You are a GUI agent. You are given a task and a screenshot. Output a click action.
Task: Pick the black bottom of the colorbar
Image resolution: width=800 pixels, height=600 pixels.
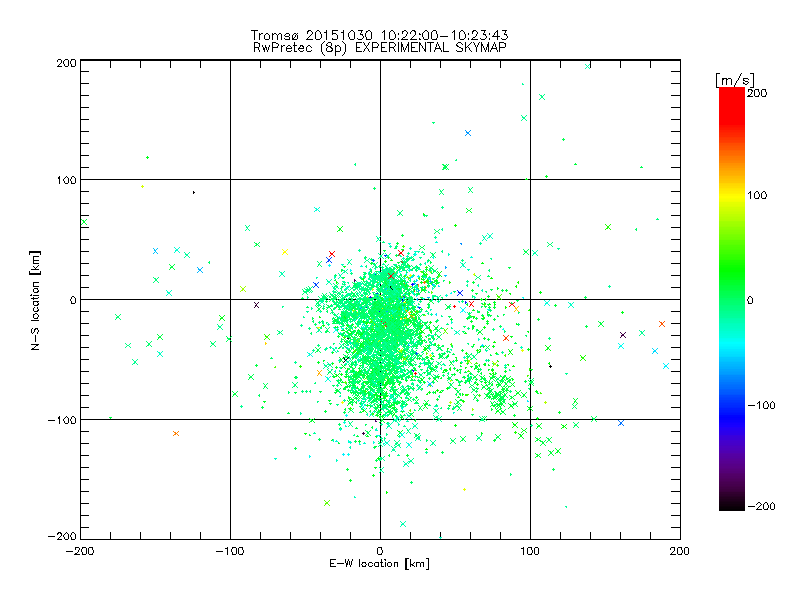pyautogui.click(x=732, y=505)
